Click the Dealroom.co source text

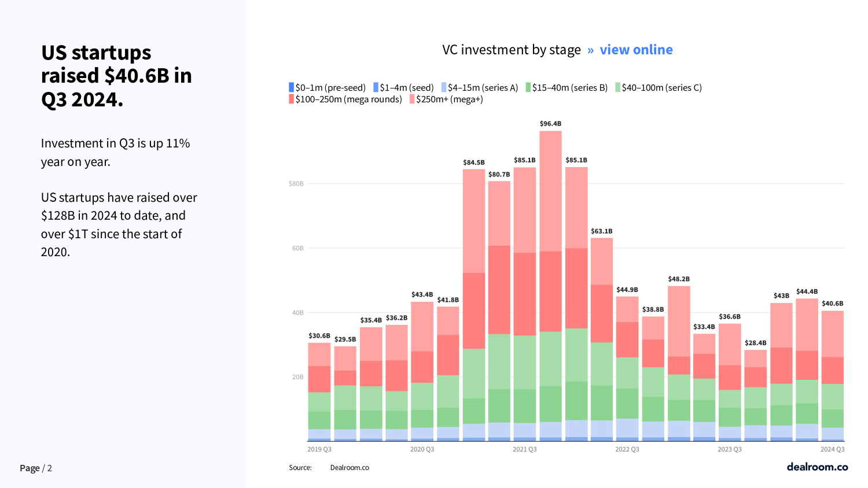[x=350, y=468]
